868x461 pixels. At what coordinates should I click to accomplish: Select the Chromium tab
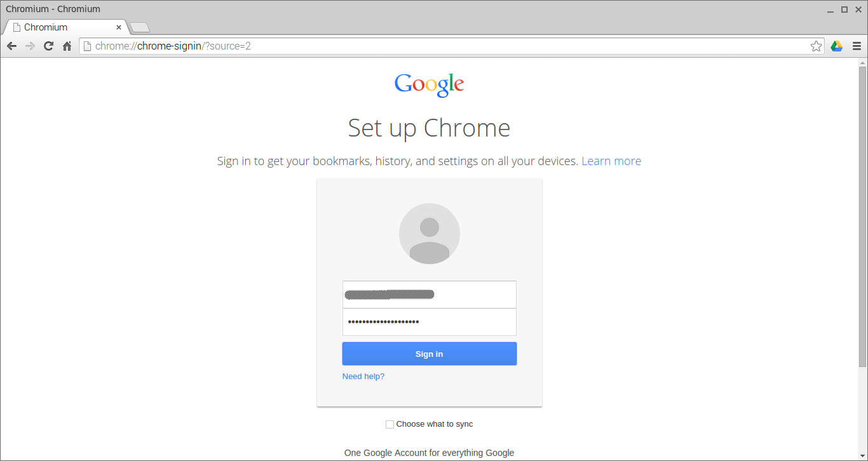coord(67,27)
